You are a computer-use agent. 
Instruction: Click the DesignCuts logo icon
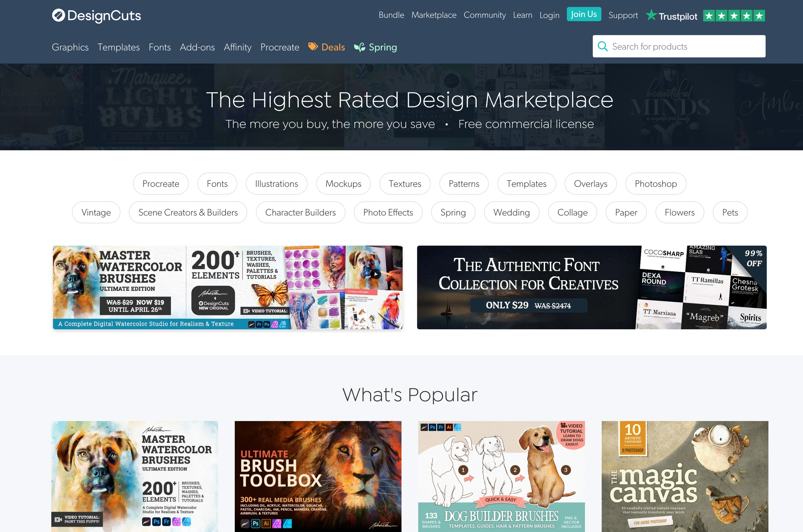tap(58, 15)
